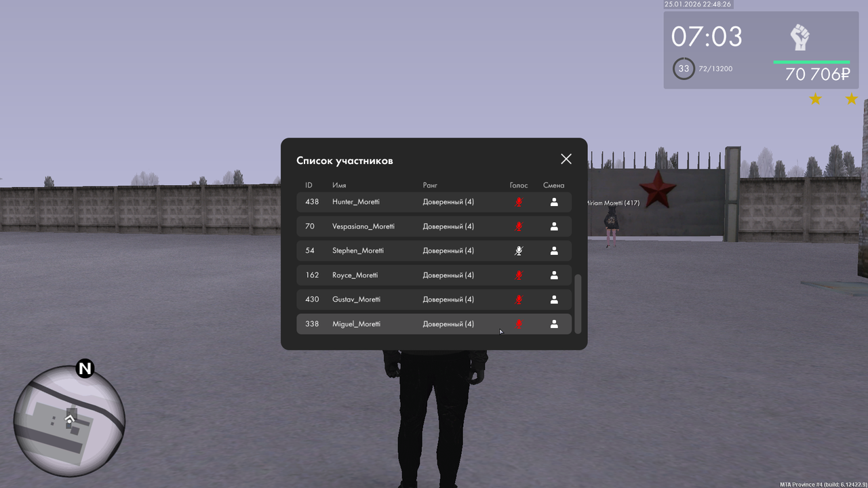
Task: Click the shift person icon for Stephen_Moretti
Action: (x=554, y=251)
